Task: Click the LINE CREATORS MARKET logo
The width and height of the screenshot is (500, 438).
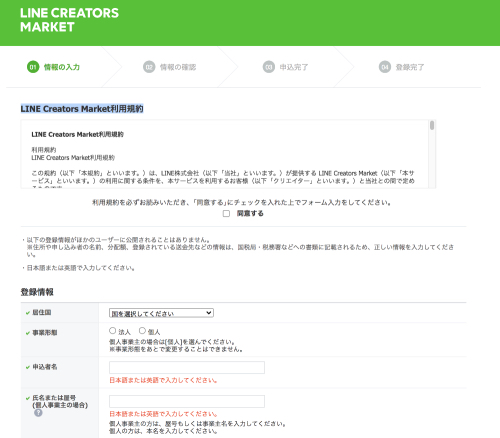Action: click(69, 20)
